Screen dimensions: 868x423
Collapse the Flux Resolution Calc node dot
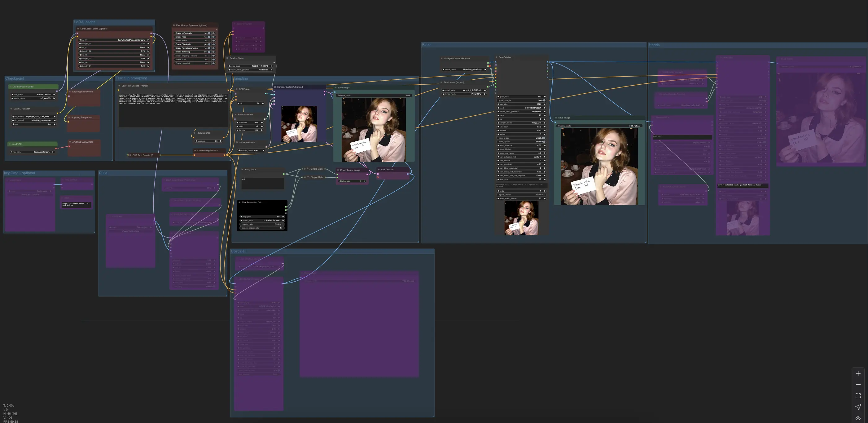click(x=239, y=203)
